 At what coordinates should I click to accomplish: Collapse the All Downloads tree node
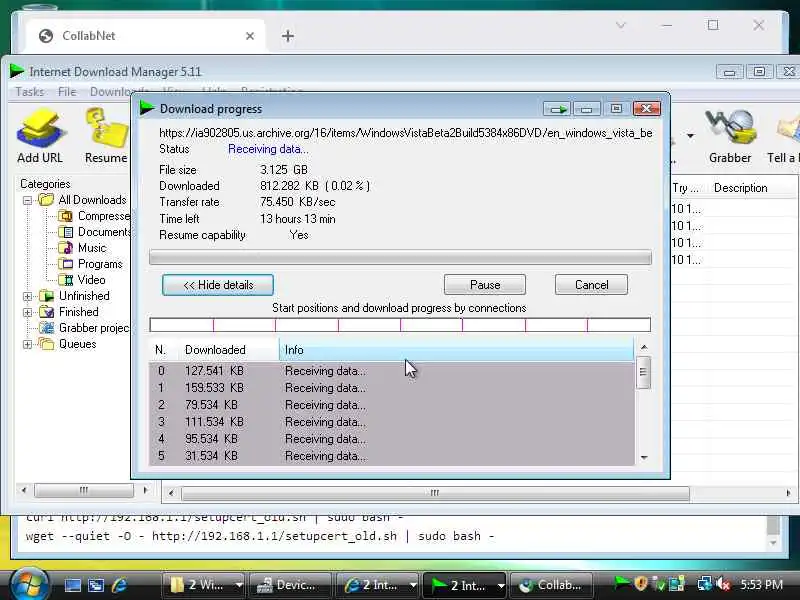[x=28, y=201]
